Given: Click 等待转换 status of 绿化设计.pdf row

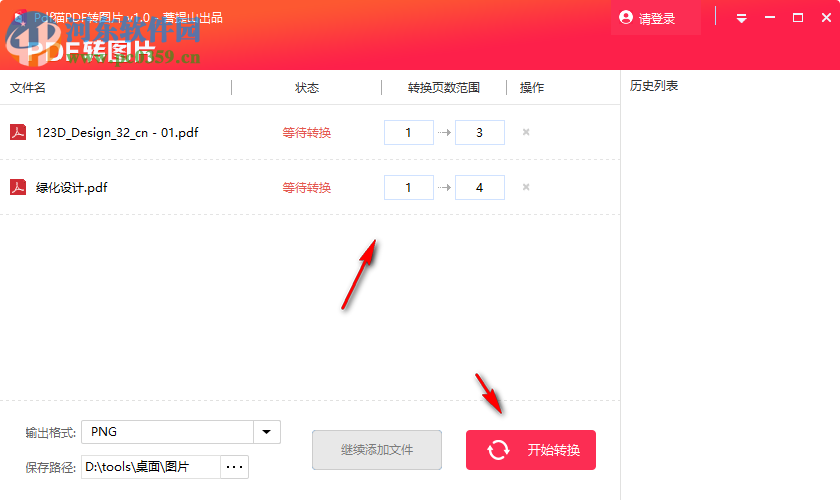Looking at the screenshot, I should (306, 188).
